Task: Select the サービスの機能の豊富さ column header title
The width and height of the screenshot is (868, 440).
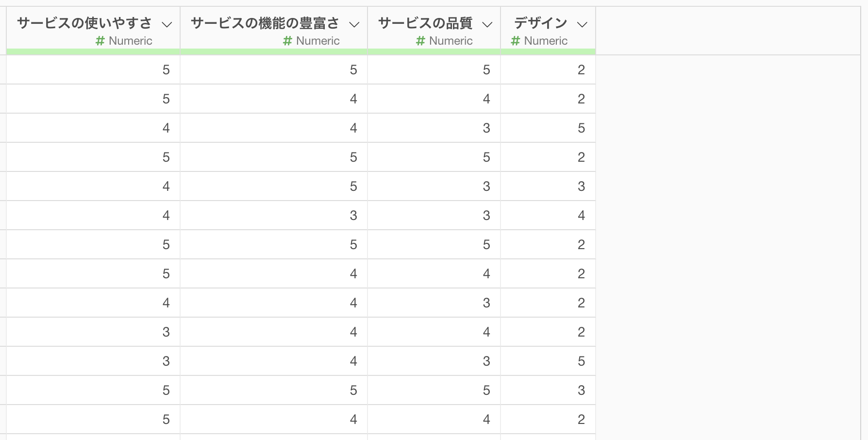Action: 265,23
